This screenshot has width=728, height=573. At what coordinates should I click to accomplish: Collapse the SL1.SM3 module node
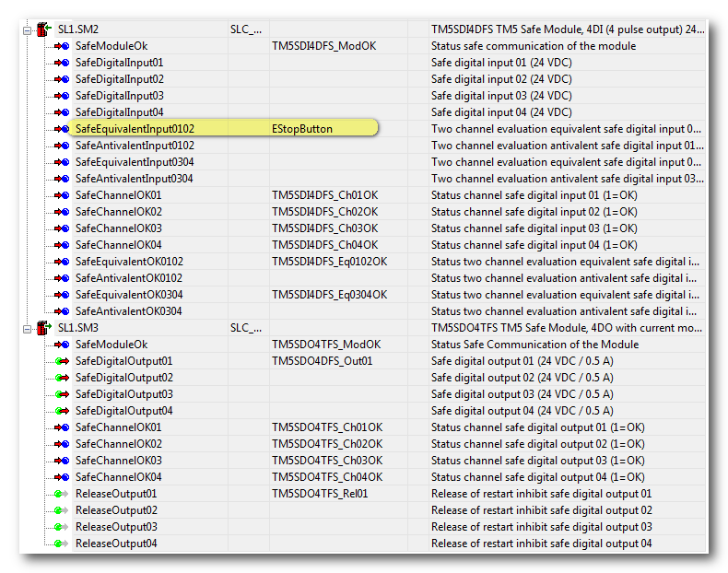pos(29,328)
